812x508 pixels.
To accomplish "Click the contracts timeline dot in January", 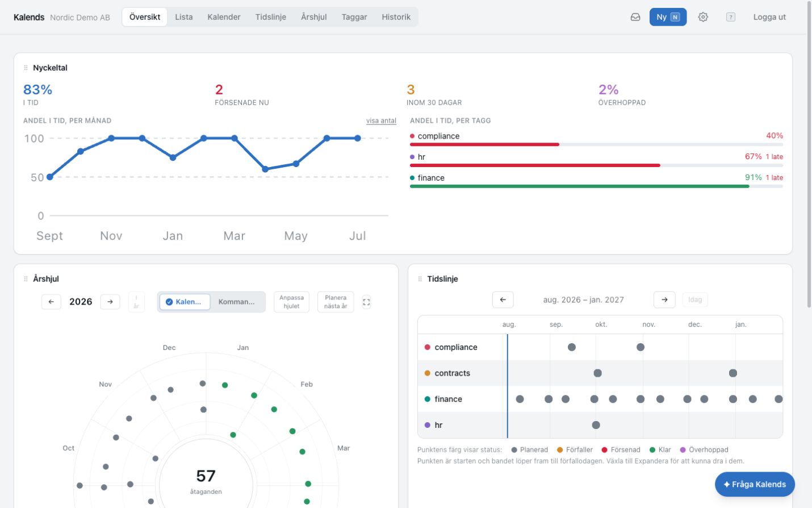I will (x=733, y=373).
